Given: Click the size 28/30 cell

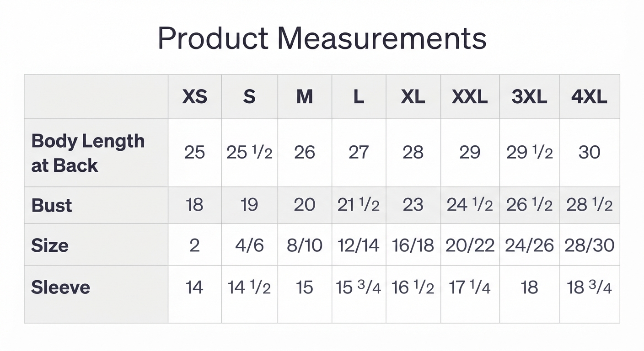Looking at the screenshot, I should tap(589, 245).
